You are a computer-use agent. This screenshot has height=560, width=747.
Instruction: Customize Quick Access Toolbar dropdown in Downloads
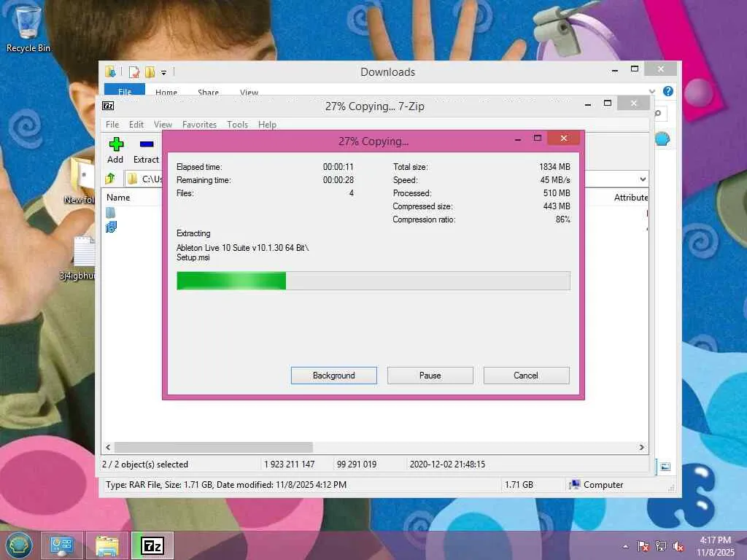pyautogui.click(x=163, y=72)
